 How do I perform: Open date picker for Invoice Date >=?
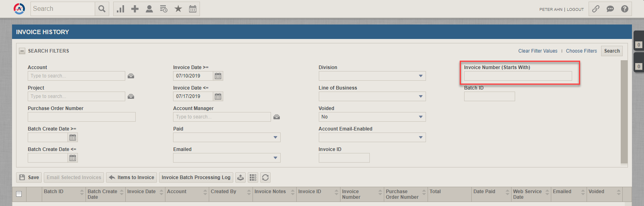click(x=218, y=76)
